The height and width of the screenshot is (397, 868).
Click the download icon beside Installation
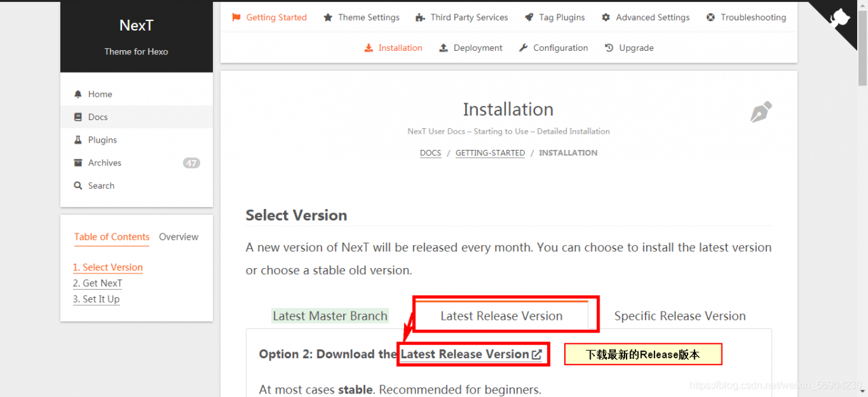click(x=369, y=48)
